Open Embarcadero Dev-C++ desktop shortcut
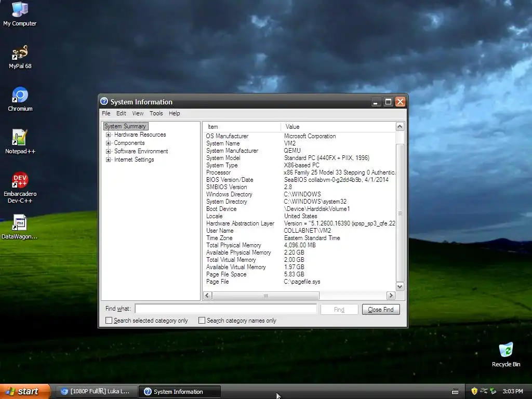 (x=20, y=188)
